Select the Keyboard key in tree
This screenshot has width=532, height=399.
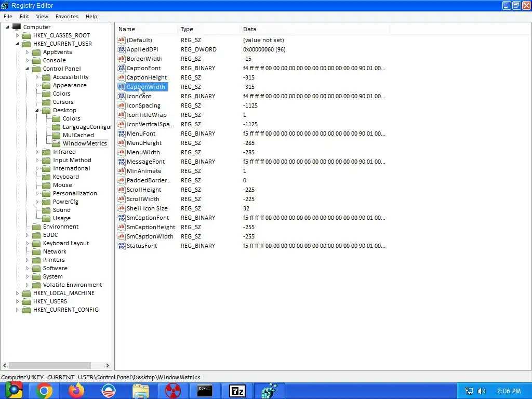click(65, 177)
